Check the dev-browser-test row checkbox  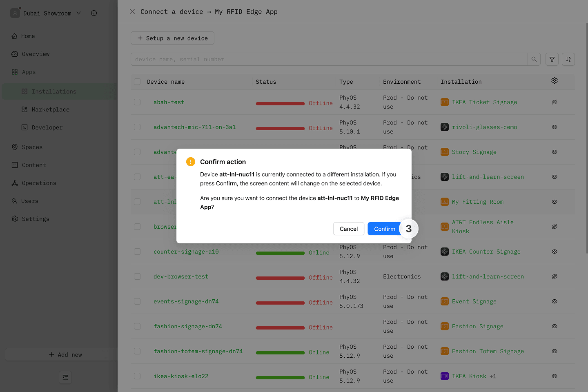pos(137,276)
